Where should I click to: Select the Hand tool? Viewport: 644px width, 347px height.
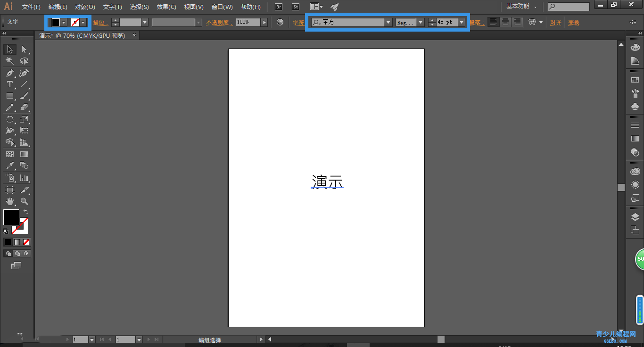tap(9, 201)
